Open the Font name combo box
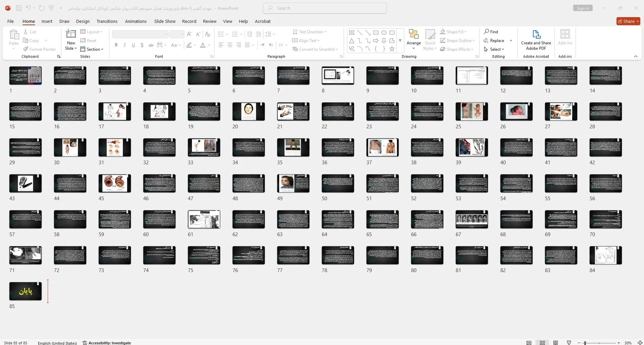 click(140, 34)
